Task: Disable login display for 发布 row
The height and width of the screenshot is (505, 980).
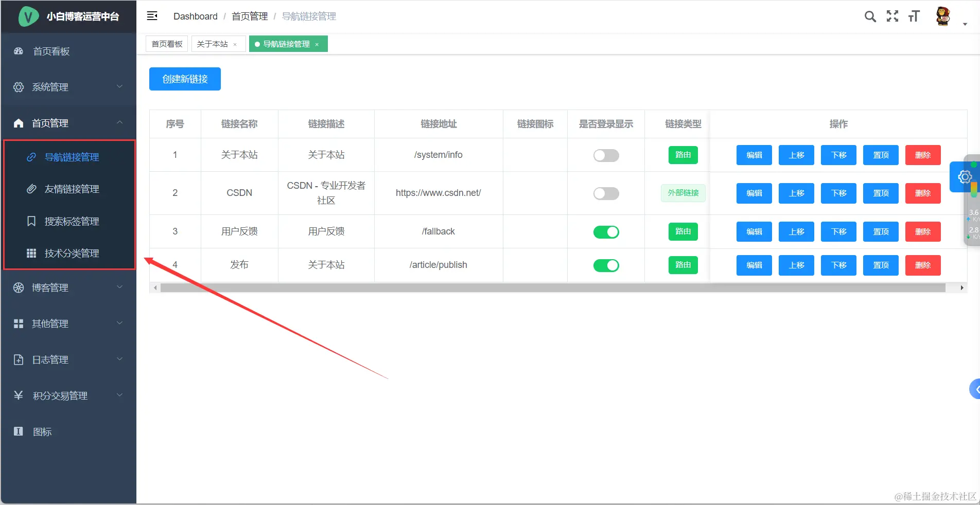Action: pos(606,265)
